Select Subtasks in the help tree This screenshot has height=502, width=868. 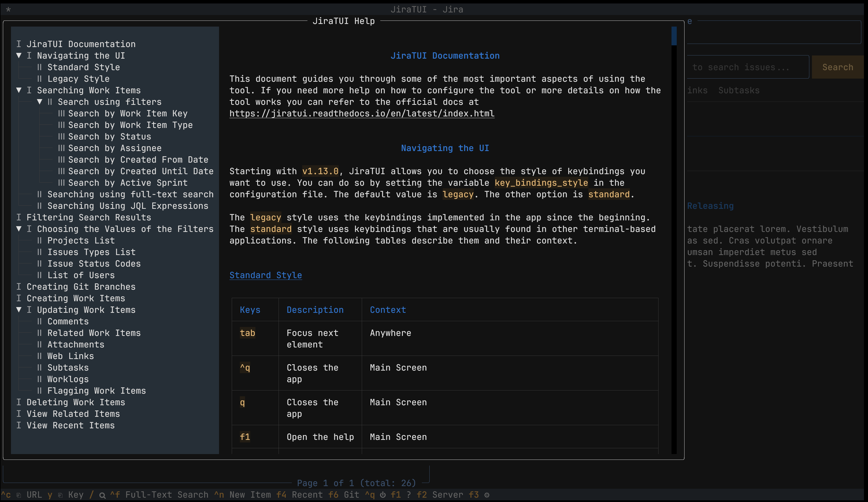pyautogui.click(x=68, y=367)
